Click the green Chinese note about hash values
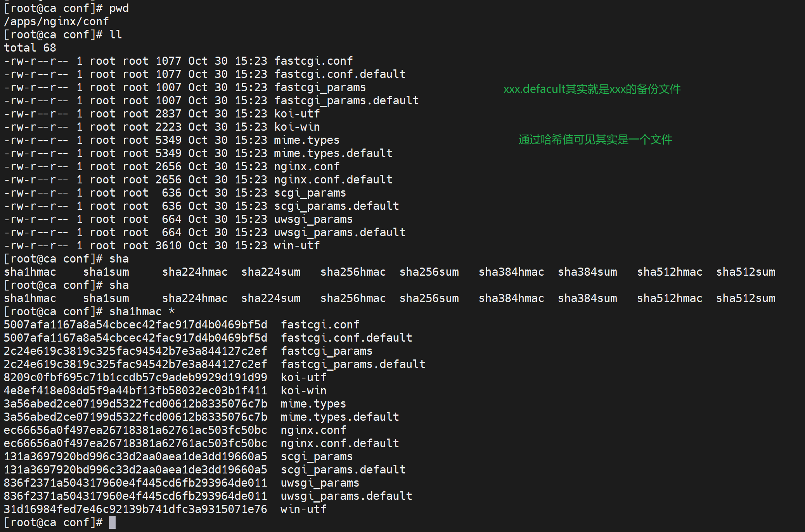The image size is (805, 532). [595, 140]
